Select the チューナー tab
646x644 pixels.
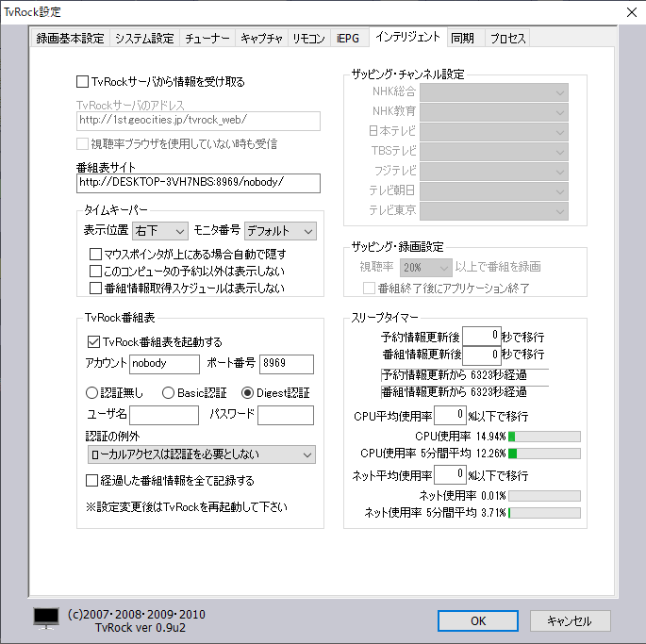coord(207,39)
